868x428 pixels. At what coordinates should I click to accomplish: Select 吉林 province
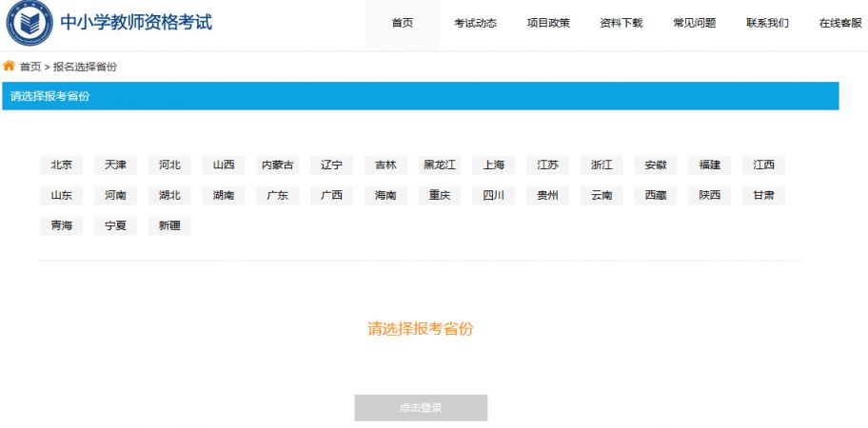tap(385, 165)
